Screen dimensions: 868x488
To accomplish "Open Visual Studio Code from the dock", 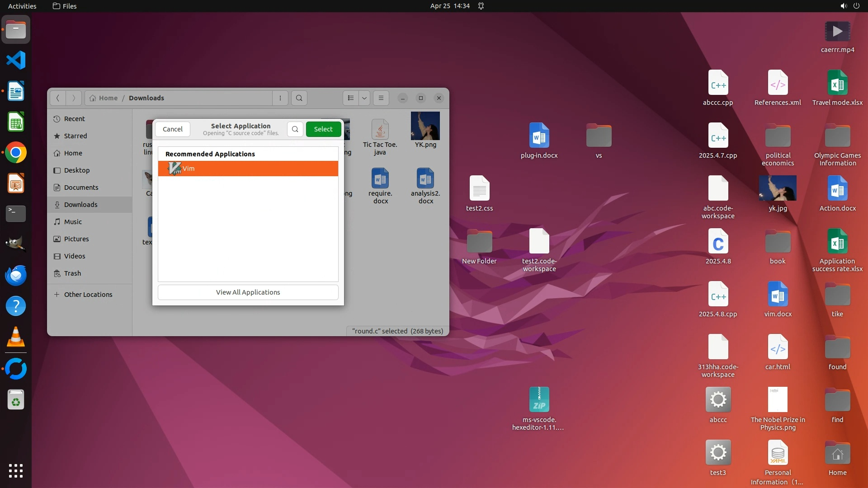I will (x=16, y=60).
